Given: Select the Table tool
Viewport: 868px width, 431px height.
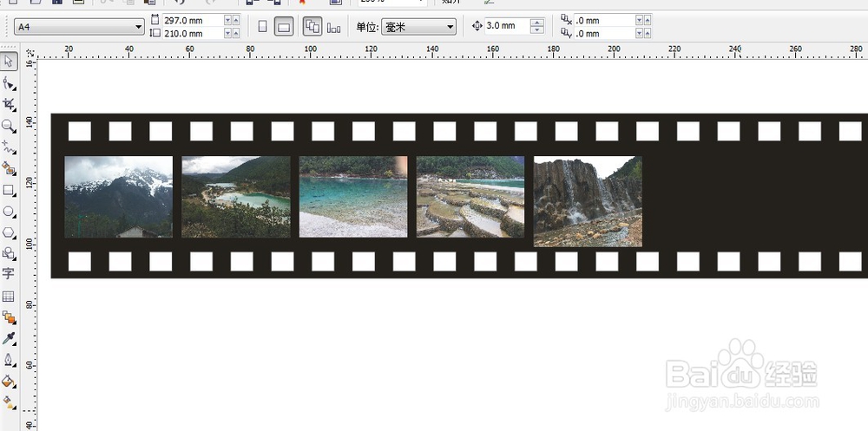Looking at the screenshot, I should pos(9,296).
